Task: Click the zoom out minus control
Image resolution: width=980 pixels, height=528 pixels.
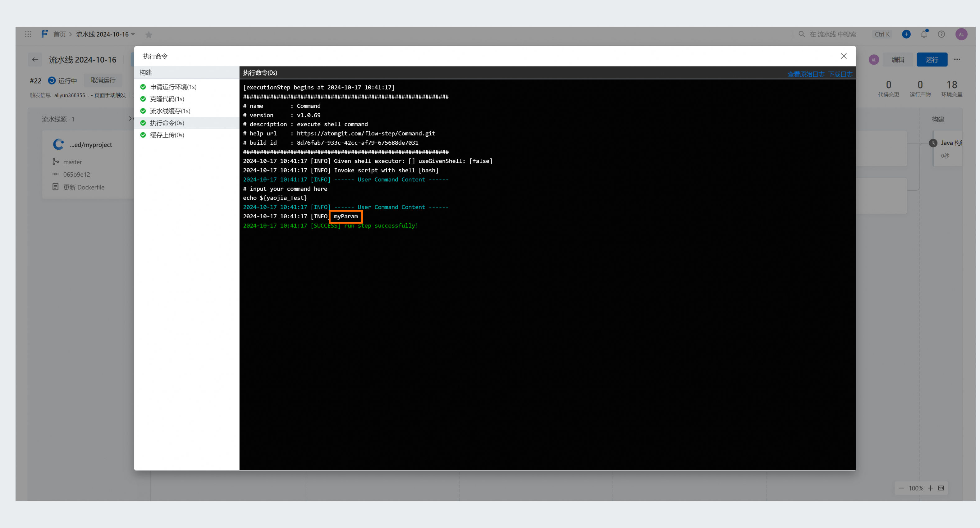Action: pyautogui.click(x=901, y=488)
